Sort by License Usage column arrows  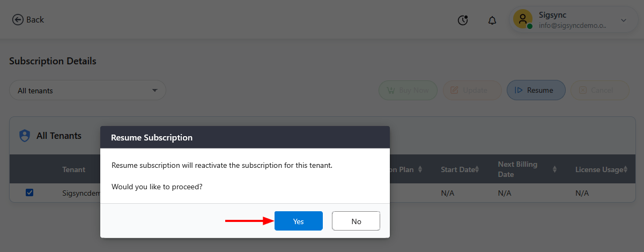pyautogui.click(x=626, y=169)
